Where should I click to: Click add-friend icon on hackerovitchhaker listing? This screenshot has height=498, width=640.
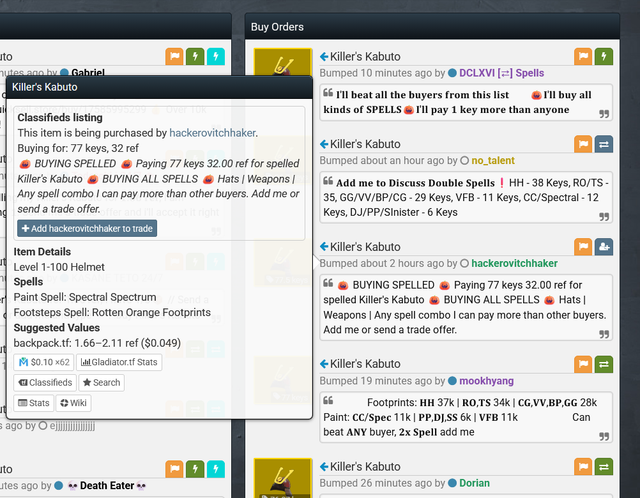click(604, 247)
